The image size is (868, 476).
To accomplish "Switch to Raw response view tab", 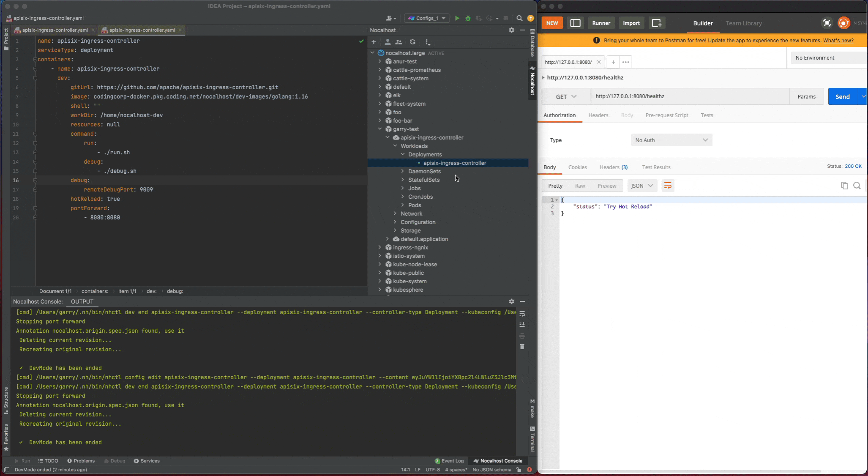I will (580, 186).
